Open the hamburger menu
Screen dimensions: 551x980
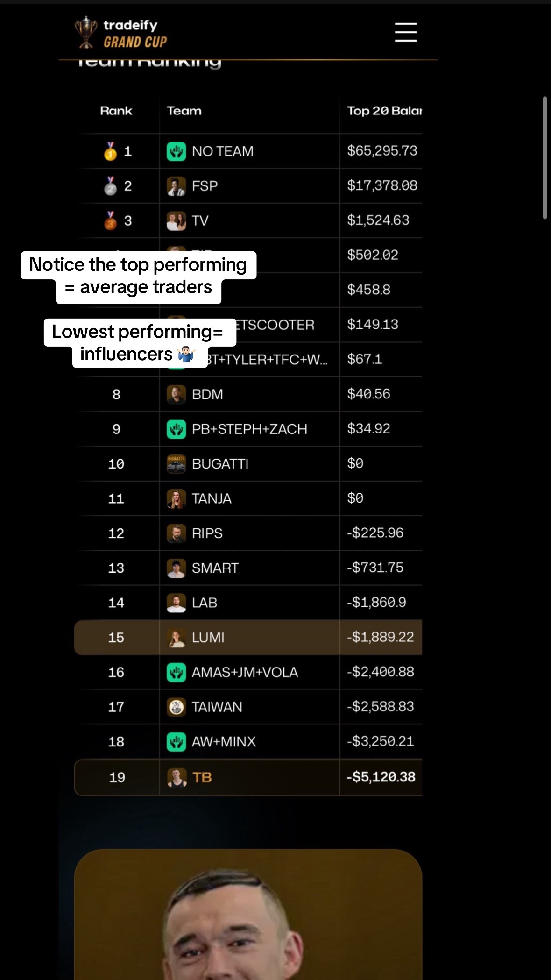[406, 32]
